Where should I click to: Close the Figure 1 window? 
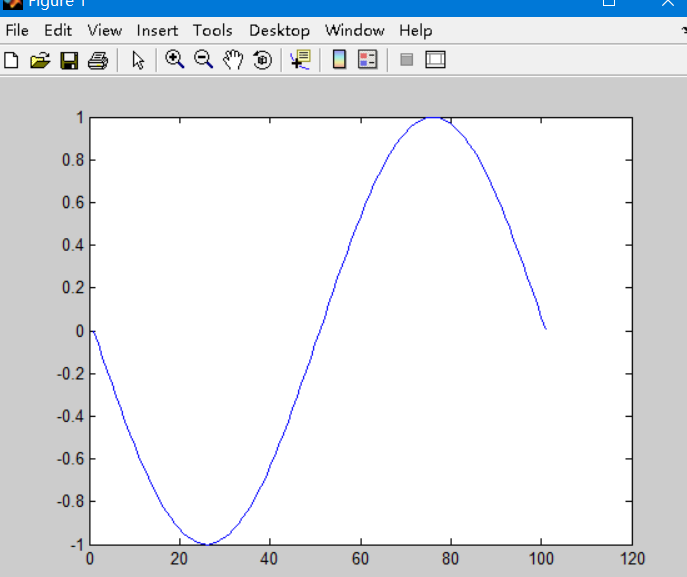[668, 3]
